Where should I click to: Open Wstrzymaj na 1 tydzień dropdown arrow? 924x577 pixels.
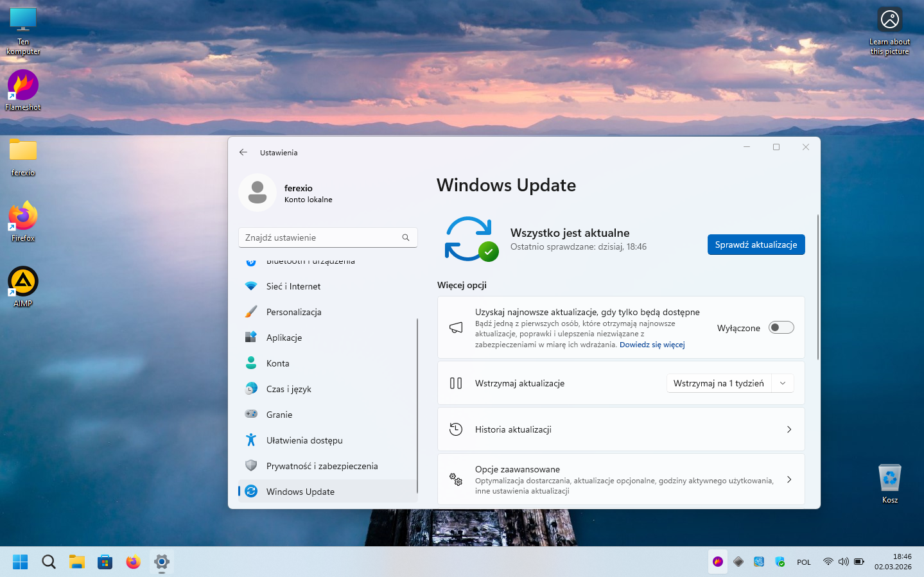pyautogui.click(x=782, y=383)
